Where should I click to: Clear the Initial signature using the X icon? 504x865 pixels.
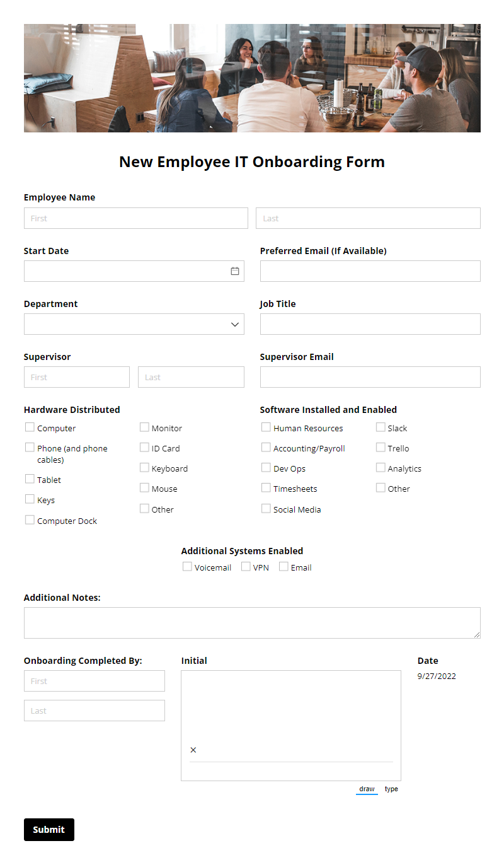point(193,750)
